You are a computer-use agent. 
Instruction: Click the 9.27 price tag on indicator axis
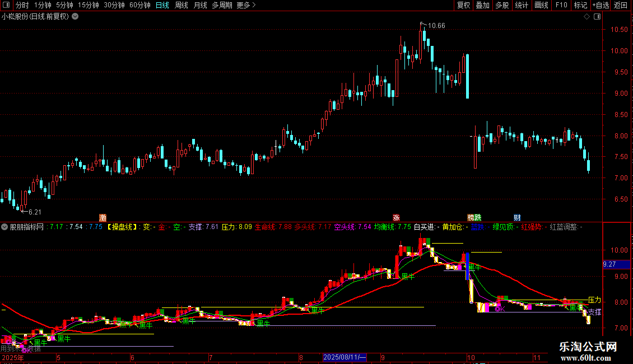[x=616, y=264]
